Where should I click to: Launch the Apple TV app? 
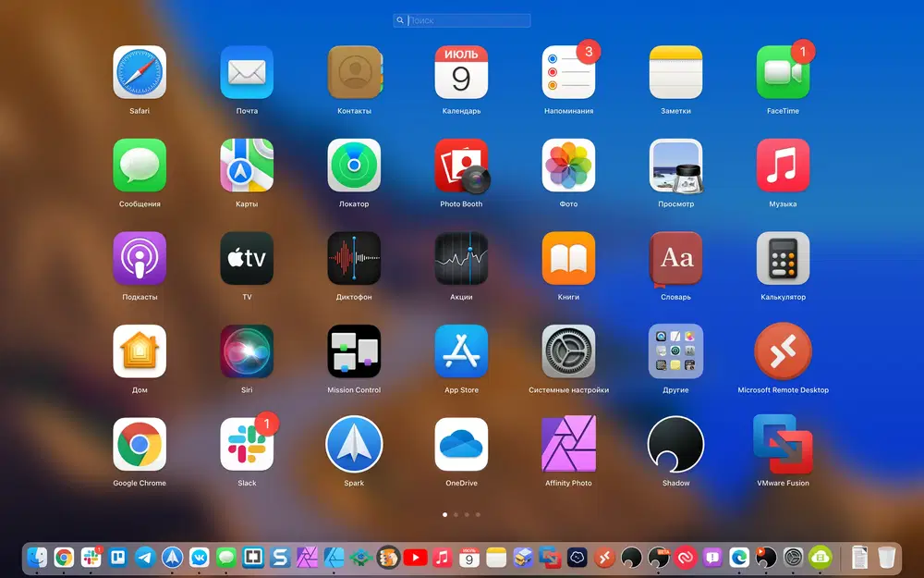click(x=247, y=259)
